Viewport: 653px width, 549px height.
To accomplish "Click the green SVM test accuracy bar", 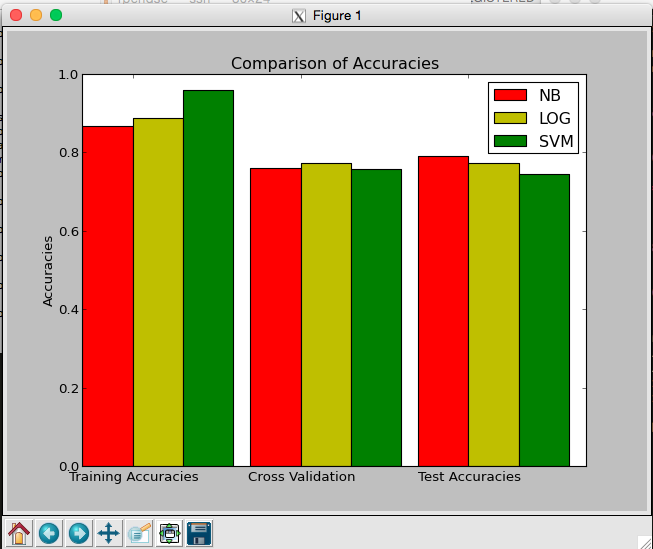I will tap(544, 320).
